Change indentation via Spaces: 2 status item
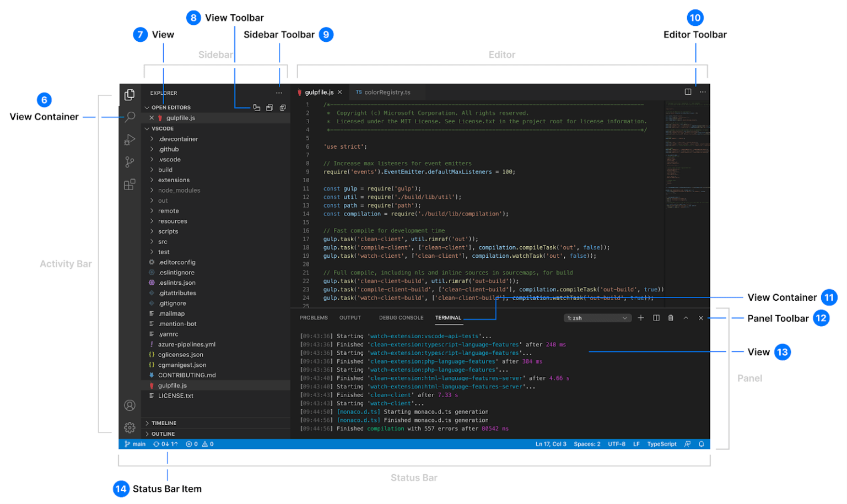The height and width of the screenshot is (504, 847). 587,443
